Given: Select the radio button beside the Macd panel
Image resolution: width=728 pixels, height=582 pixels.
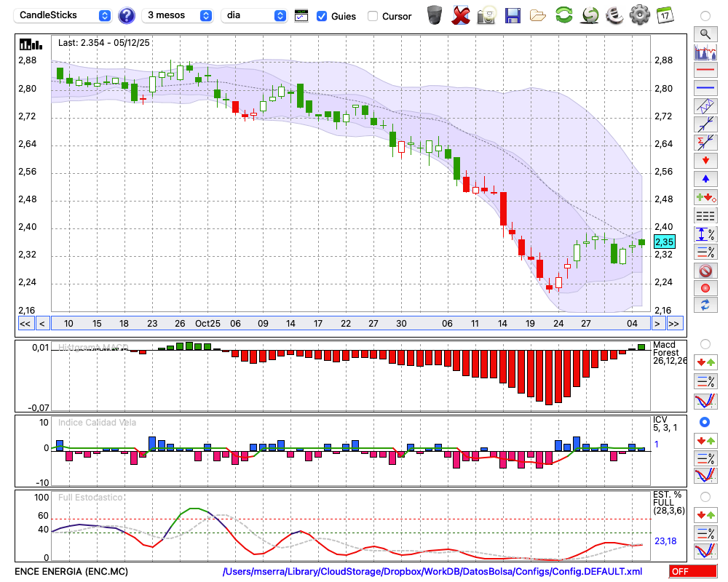Looking at the screenshot, I should [705, 343].
